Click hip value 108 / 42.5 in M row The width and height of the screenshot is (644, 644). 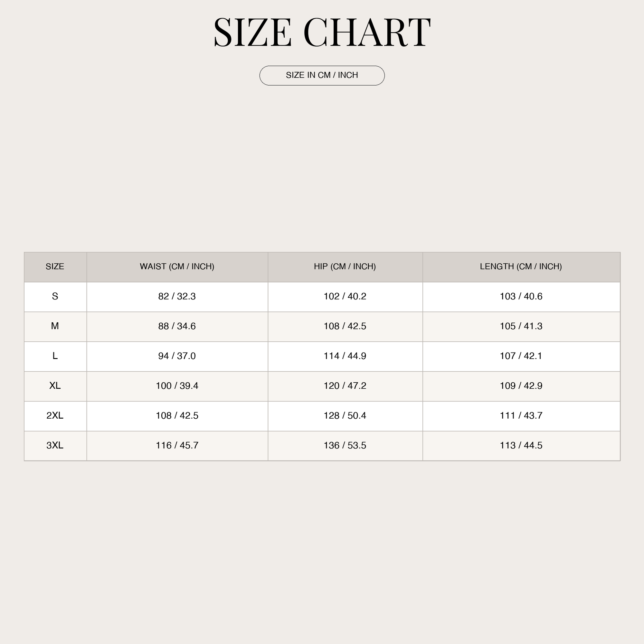[345, 326]
